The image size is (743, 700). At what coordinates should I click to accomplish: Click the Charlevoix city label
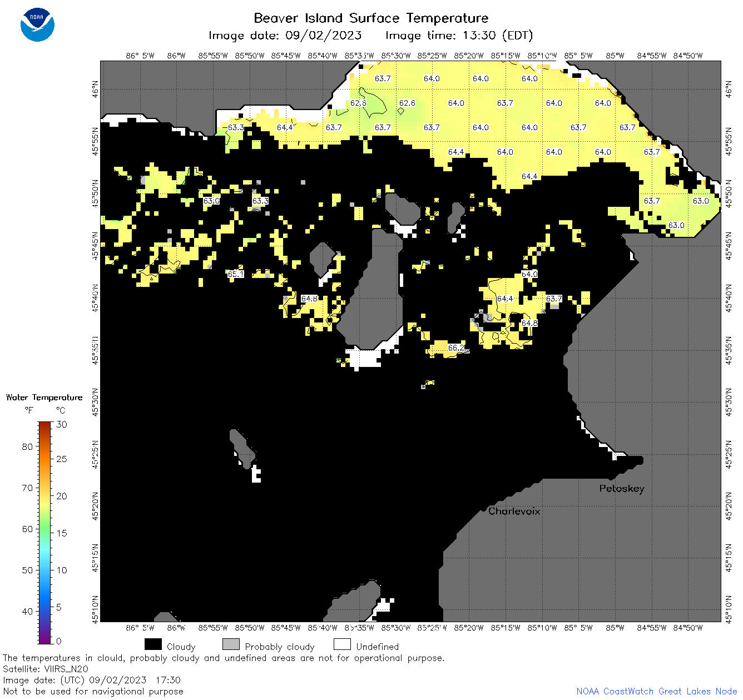514,511
